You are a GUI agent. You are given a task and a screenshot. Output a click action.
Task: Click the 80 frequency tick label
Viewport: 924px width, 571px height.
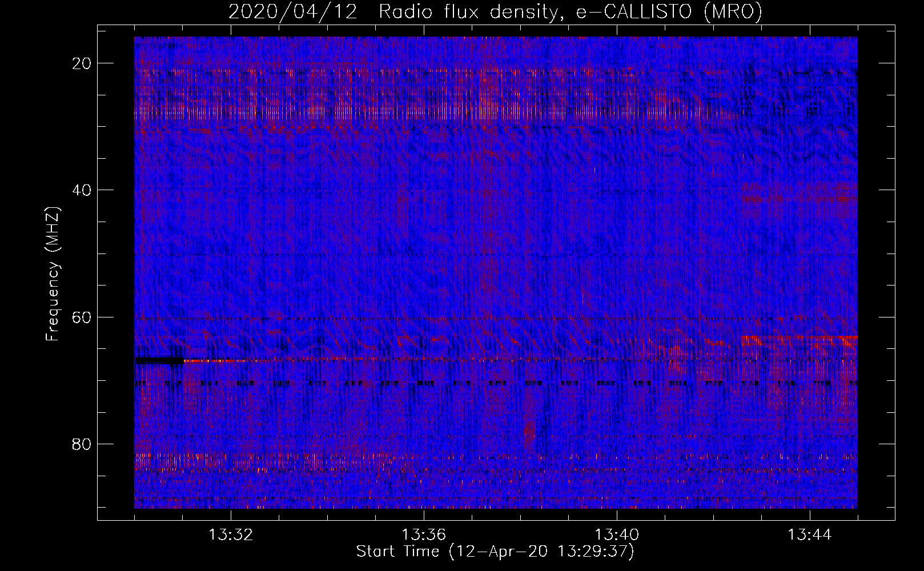pyautogui.click(x=82, y=444)
